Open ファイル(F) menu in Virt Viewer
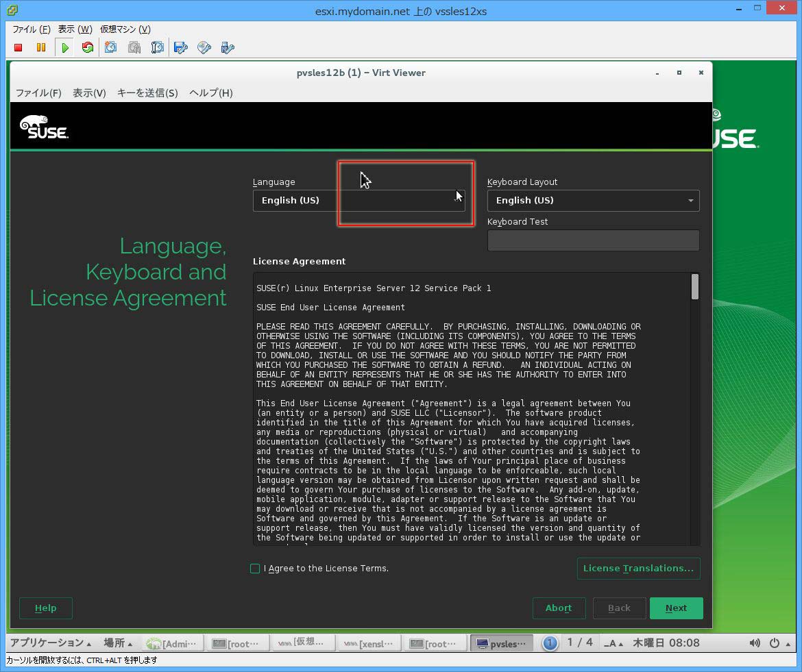Image resolution: width=802 pixels, height=672 pixels. coord(38,93)
